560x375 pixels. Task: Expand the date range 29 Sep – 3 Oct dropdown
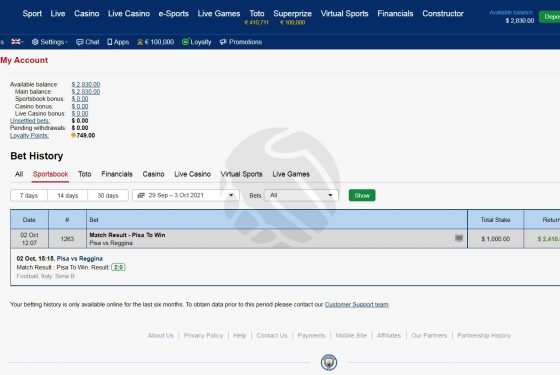point(186,195)
